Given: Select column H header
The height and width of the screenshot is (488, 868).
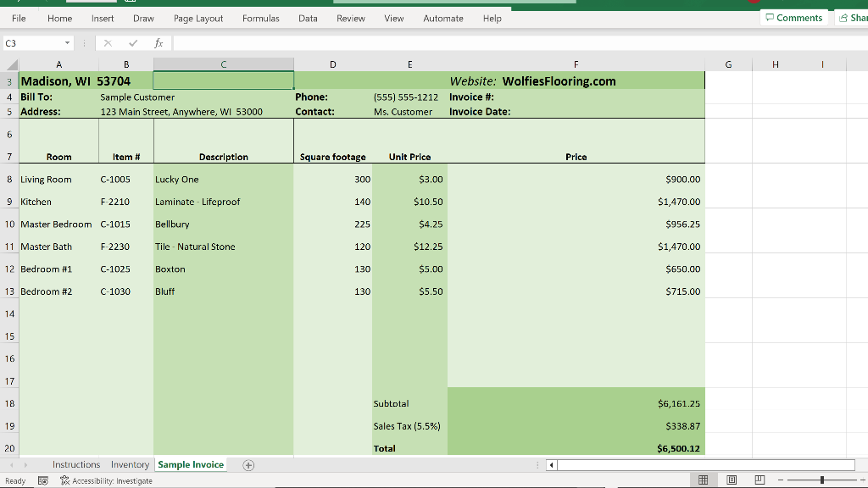Looking at the screenshot, I should [776, 64].
